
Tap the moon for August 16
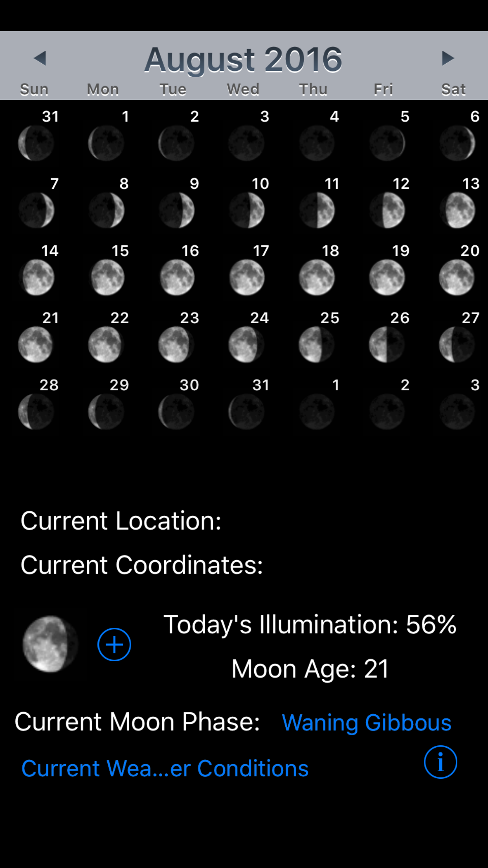[177, 278]
